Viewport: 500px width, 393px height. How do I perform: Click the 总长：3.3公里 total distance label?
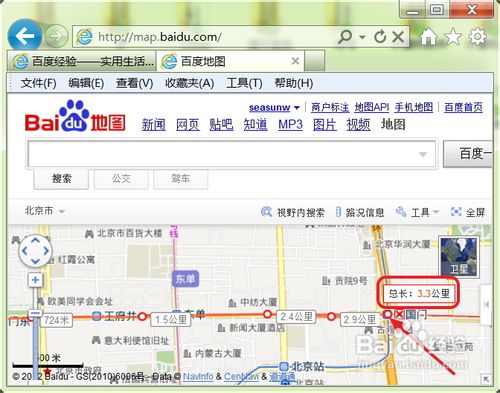coord(419,293)
